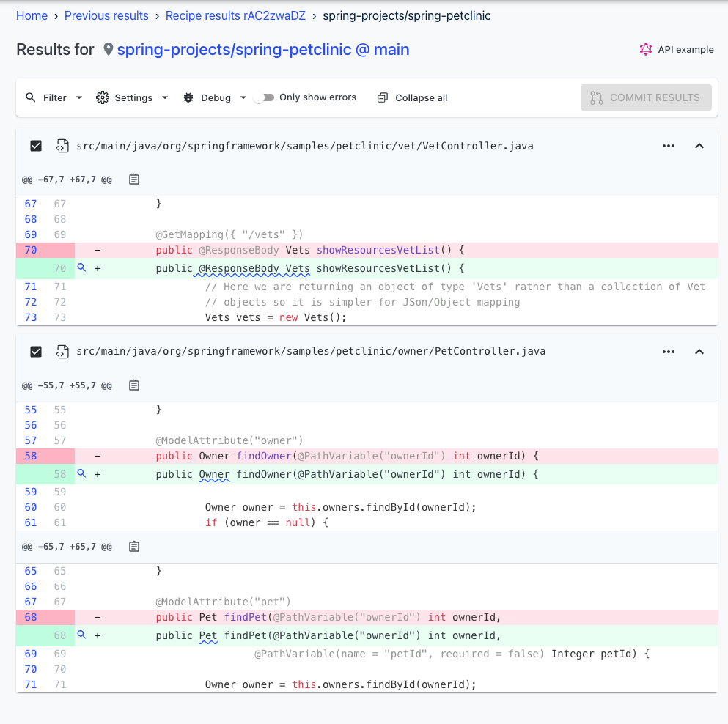This screenshot has width=728, height=724.
Task: Open the options menu for PetController.java
Action: click(x=668, y=352)
